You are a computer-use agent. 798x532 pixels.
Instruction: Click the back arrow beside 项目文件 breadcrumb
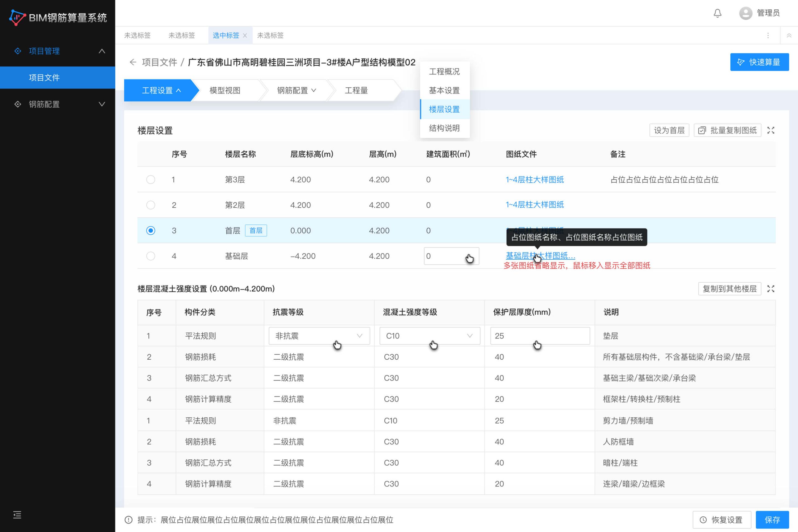(133, 62)
